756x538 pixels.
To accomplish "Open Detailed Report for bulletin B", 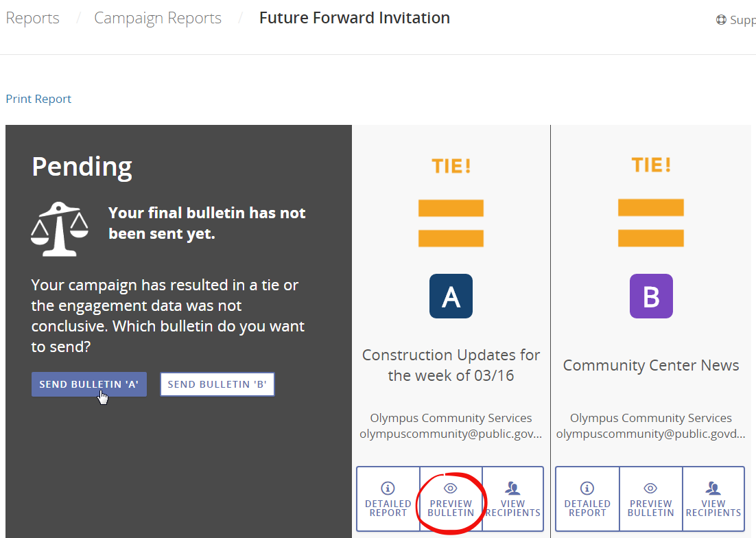I will (587, 499).
